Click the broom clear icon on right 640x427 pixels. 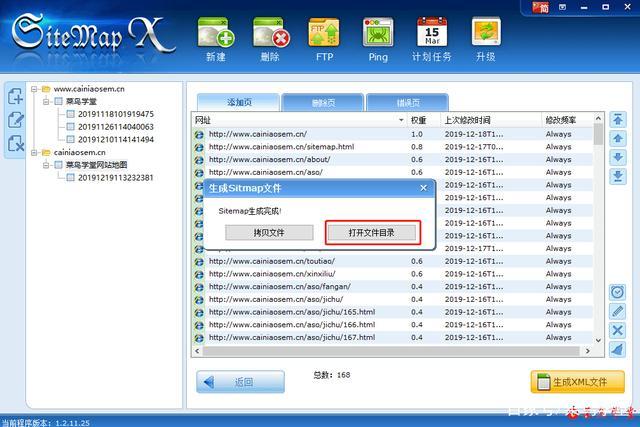618,349
